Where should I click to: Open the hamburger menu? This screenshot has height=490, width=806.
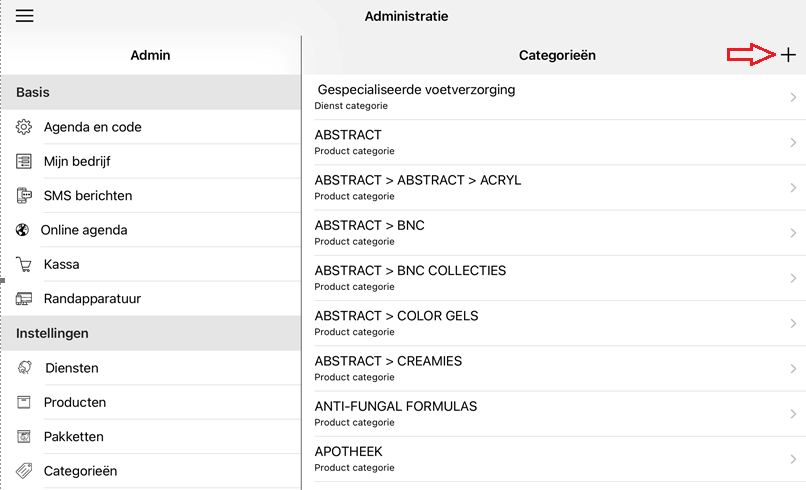click(25, 16)
